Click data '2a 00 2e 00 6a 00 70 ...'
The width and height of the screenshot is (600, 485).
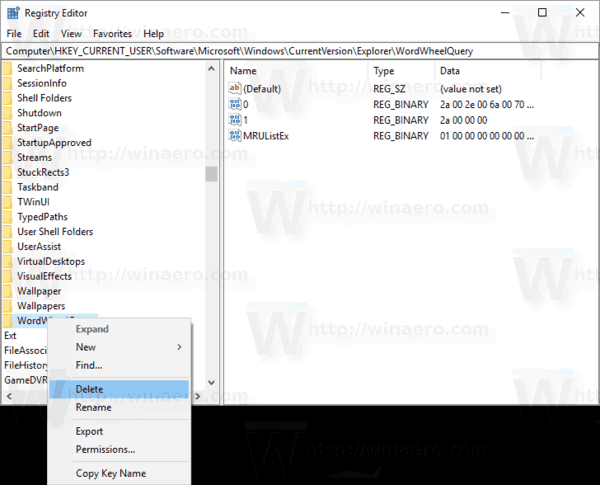coord(487,105)
